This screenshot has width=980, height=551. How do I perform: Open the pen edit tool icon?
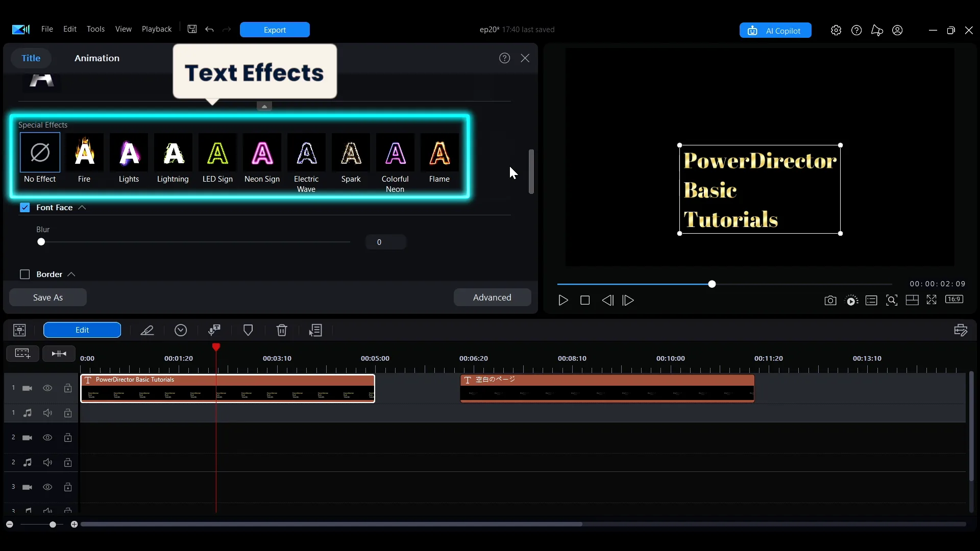[147, 330]
